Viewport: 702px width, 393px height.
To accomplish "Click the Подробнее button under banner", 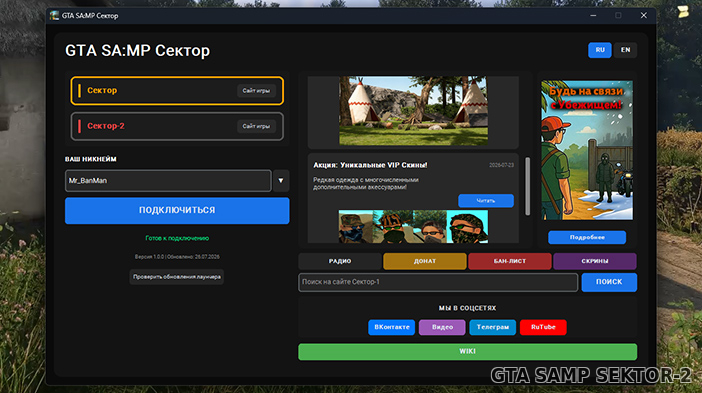I will click(x=587, y=237).
